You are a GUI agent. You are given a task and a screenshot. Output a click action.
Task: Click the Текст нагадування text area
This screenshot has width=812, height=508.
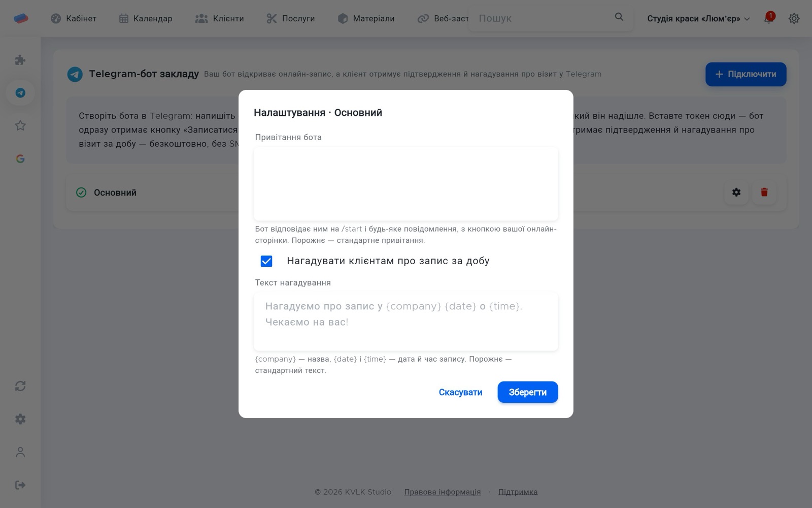[406, 322]
